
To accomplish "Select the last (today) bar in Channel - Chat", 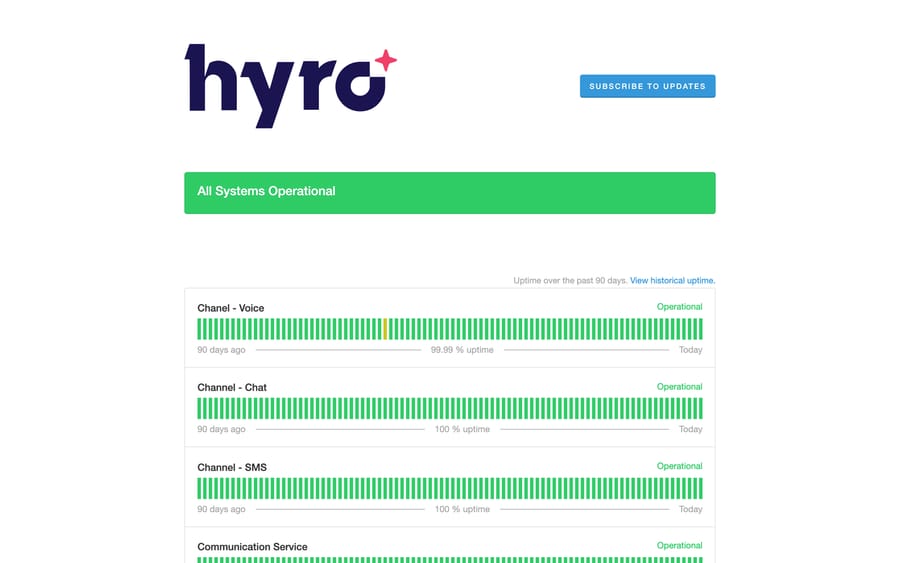I will tap(700, 409).
